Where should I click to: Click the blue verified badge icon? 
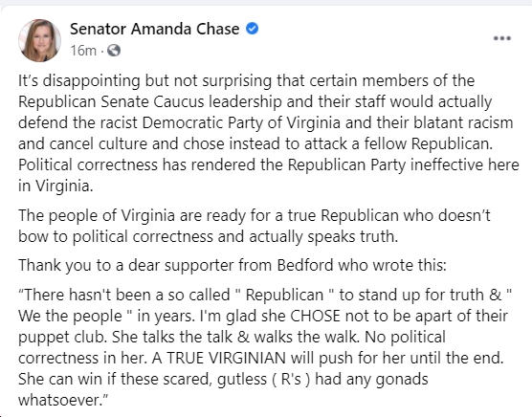[252, 29]
